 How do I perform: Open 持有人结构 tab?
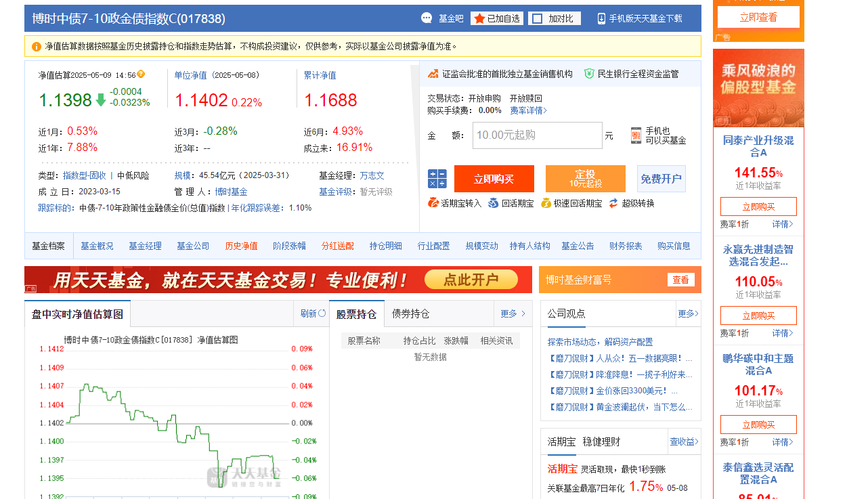530,246
